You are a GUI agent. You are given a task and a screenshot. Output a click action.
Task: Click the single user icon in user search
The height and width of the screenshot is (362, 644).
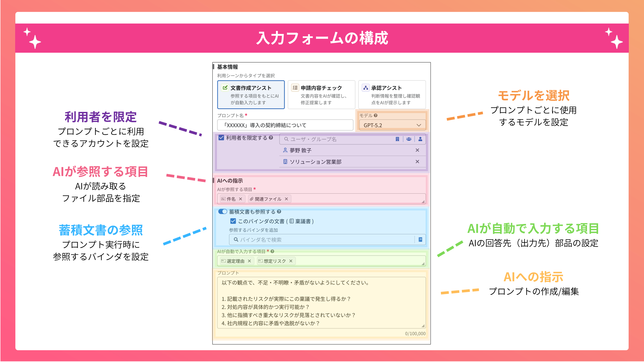pyautogui.click(x=420, y=139)
